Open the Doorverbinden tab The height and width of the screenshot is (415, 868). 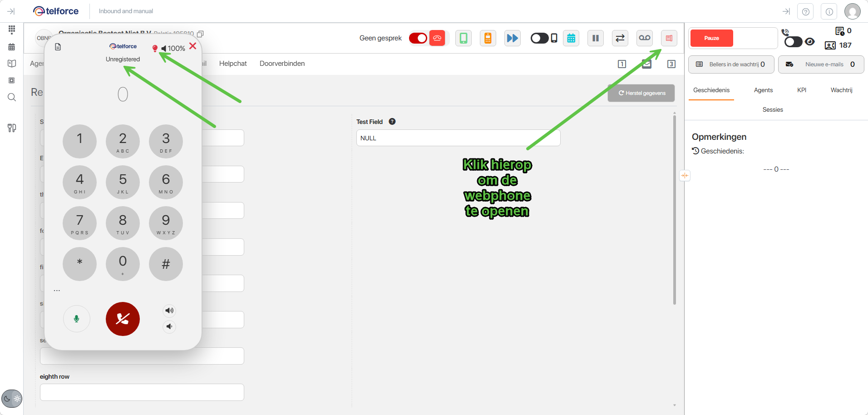tap(282, 64)
